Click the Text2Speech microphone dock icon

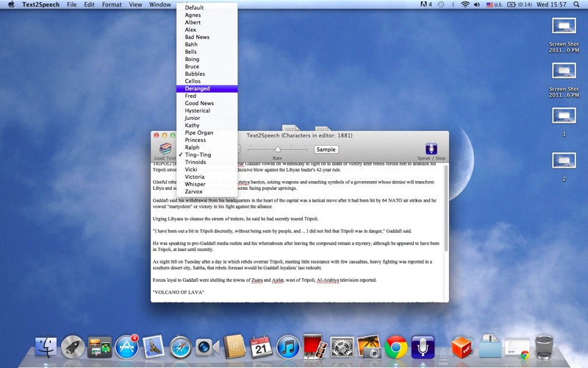423,347
